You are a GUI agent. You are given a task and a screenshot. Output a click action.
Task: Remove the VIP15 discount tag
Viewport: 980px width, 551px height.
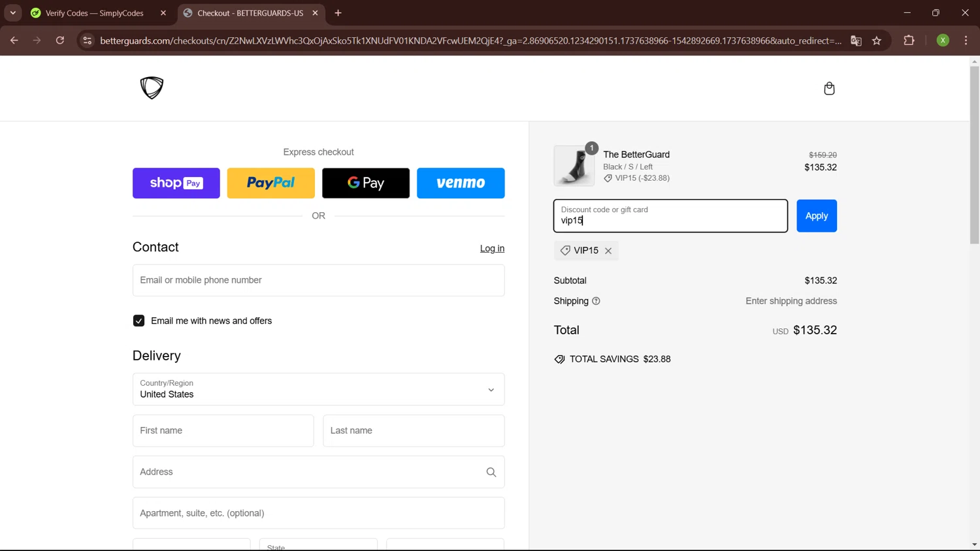[608, 251]
